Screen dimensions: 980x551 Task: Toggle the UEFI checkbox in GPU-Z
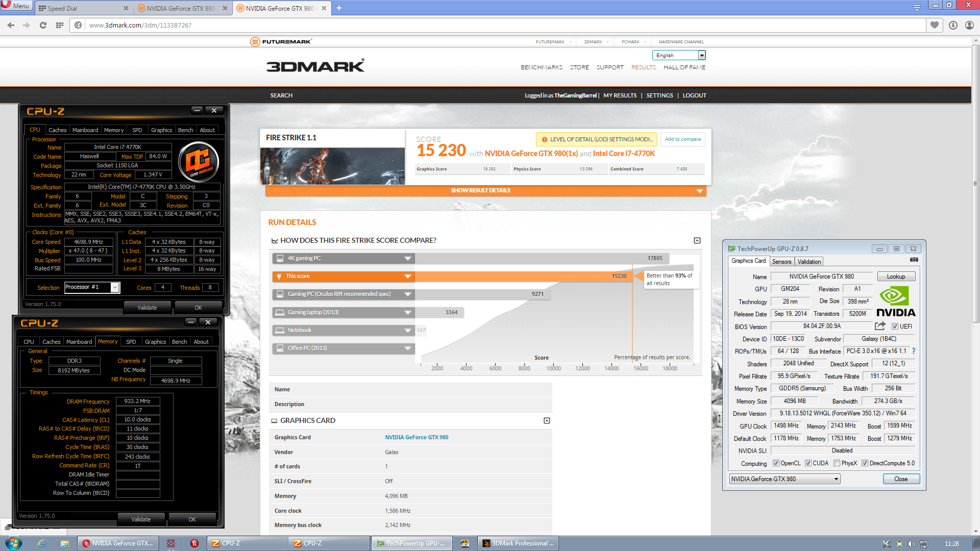(895, 327)
